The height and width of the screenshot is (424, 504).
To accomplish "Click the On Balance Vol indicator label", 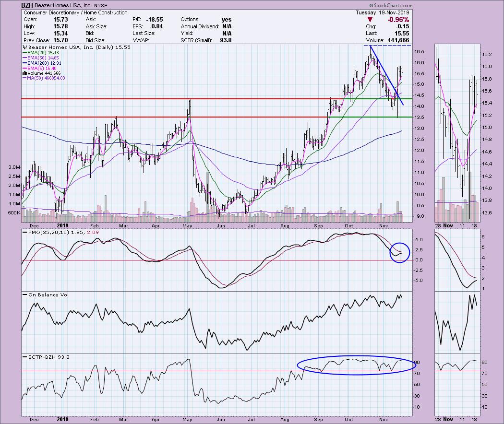I will tap(48, 294).
